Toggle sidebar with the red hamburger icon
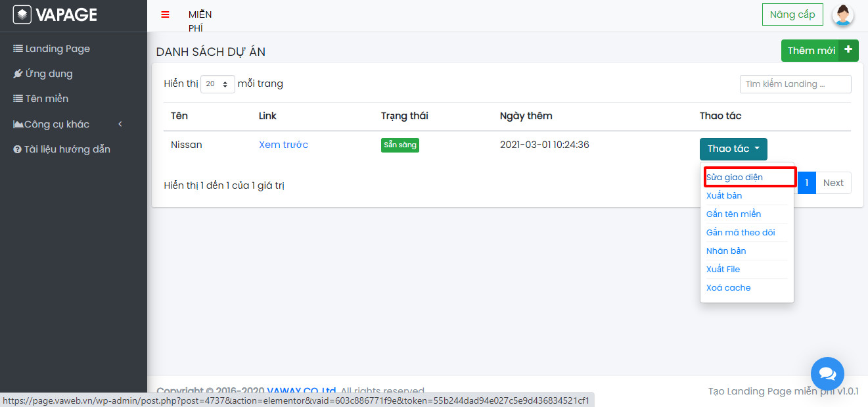Image resolution: width=868 pixels, height=407 pixels. coord(165,14)
